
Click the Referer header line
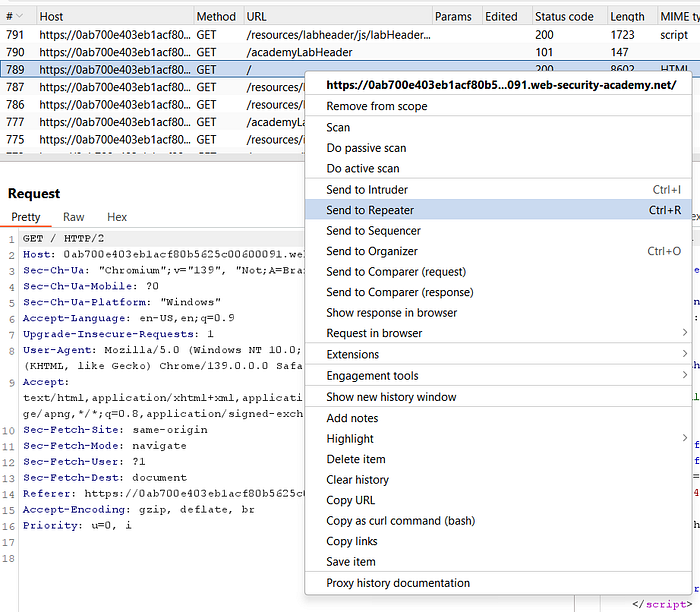point(163,494)
